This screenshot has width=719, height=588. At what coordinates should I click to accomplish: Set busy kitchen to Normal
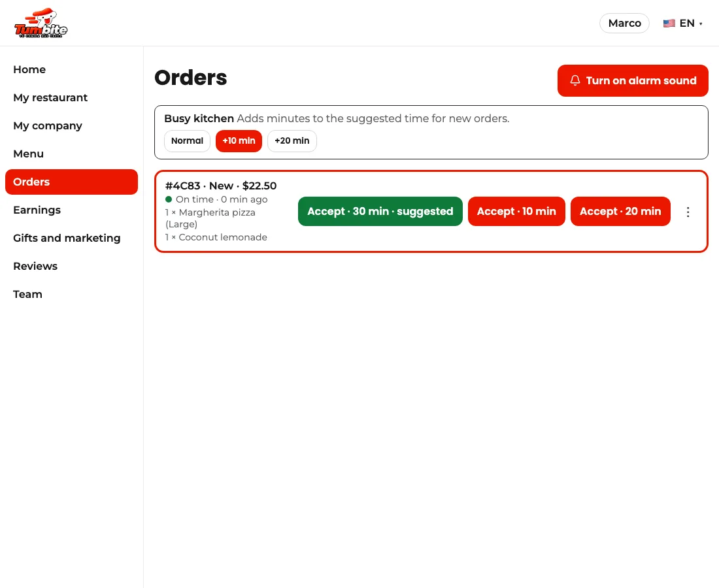[187, 140]
